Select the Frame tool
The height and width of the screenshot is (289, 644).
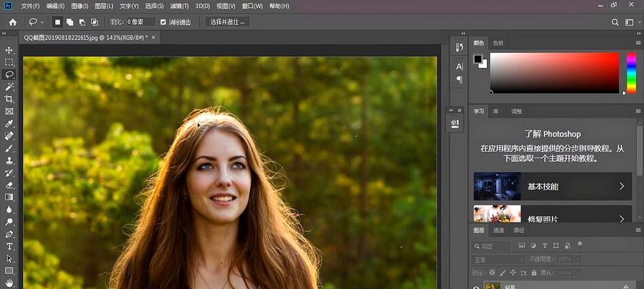(x=9, y=111)
